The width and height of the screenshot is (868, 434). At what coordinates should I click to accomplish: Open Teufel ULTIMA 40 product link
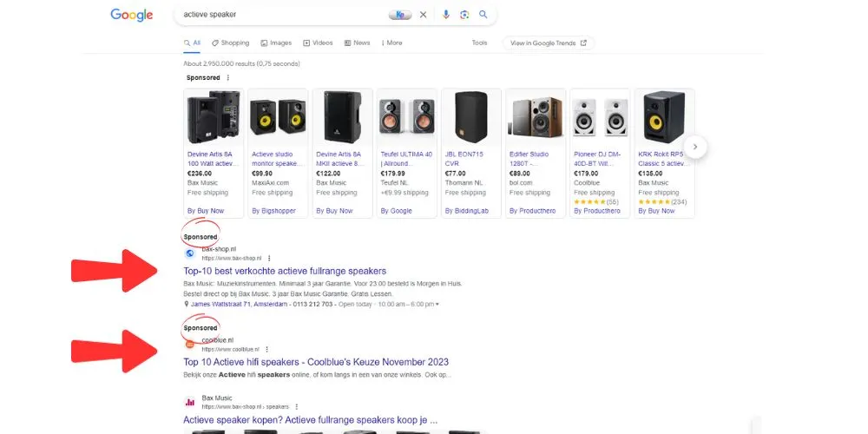coord(406,159)
